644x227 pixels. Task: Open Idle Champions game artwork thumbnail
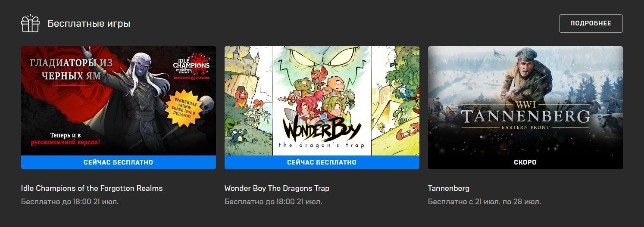pyautogui.click(x=119, y=101)
